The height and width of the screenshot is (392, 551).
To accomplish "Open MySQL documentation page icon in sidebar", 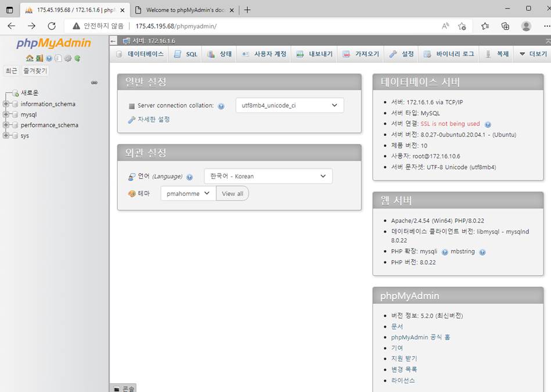I will 58,58.
